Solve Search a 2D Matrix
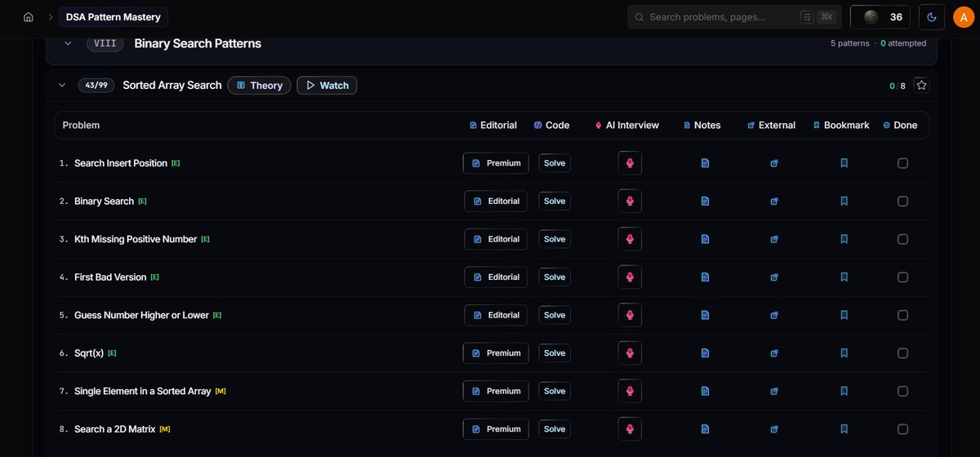This screenshot has height=457, width=980. point(555,428)
